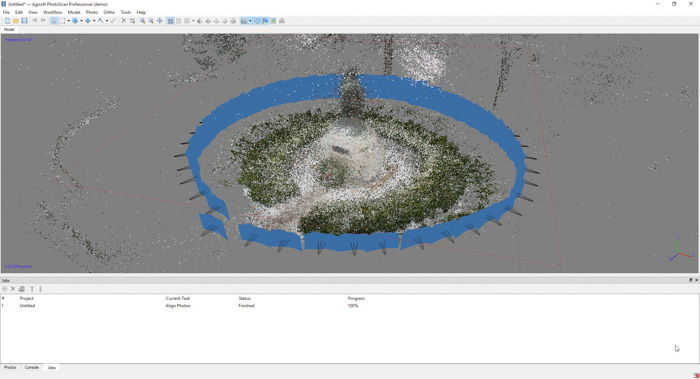Click the Undo arrow in toolbar
Image resolution: width=700 pixels, height=379 pixels.
click(x=35, y=21)
